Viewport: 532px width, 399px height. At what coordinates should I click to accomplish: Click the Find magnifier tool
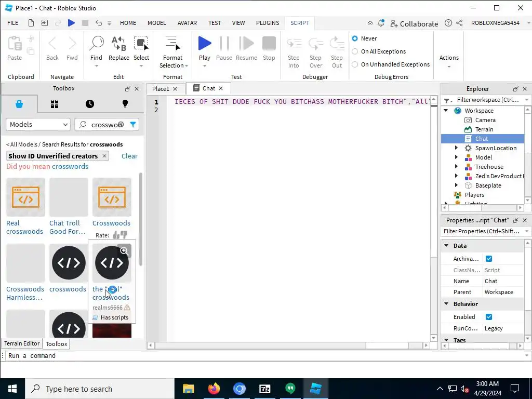pos(96,43)
